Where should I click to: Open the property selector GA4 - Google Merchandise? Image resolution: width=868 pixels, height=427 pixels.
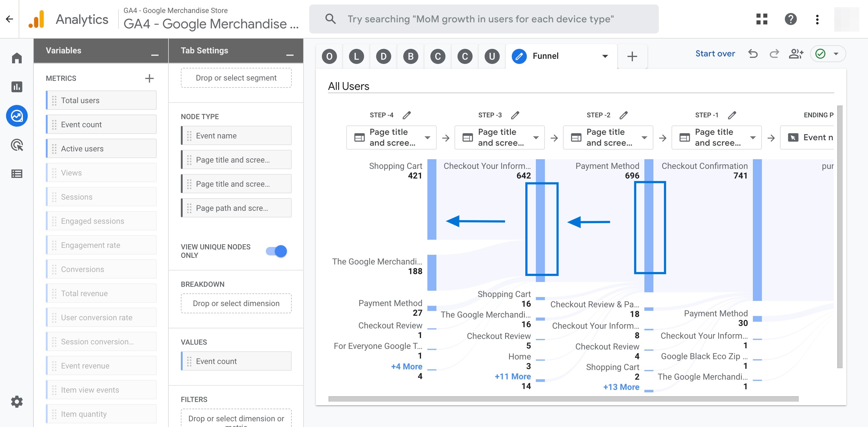click(211, 19)
